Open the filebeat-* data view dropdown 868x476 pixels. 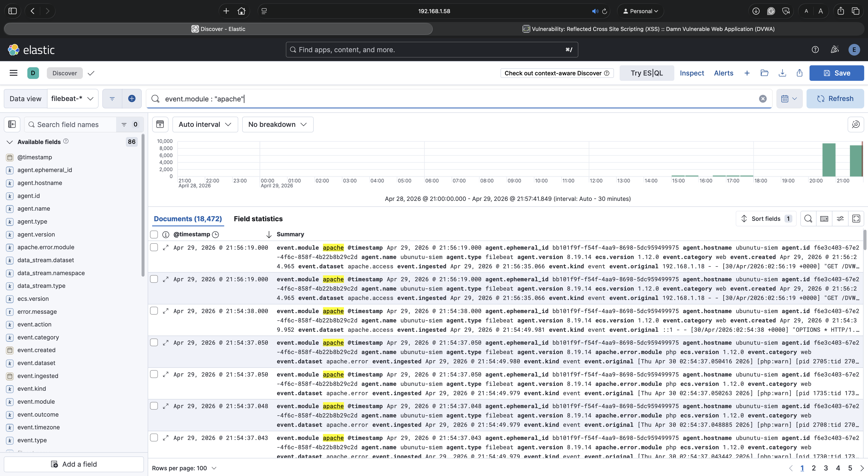[x=72, y=98]
